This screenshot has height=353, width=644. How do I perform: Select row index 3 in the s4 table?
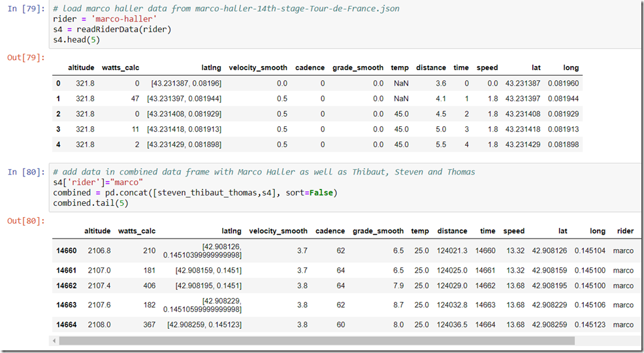[58, 129]
